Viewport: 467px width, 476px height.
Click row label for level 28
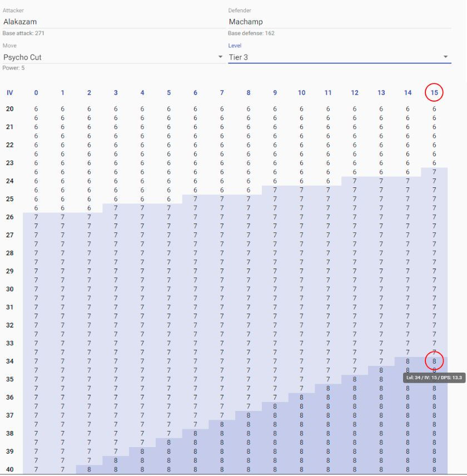pos(9,253)
